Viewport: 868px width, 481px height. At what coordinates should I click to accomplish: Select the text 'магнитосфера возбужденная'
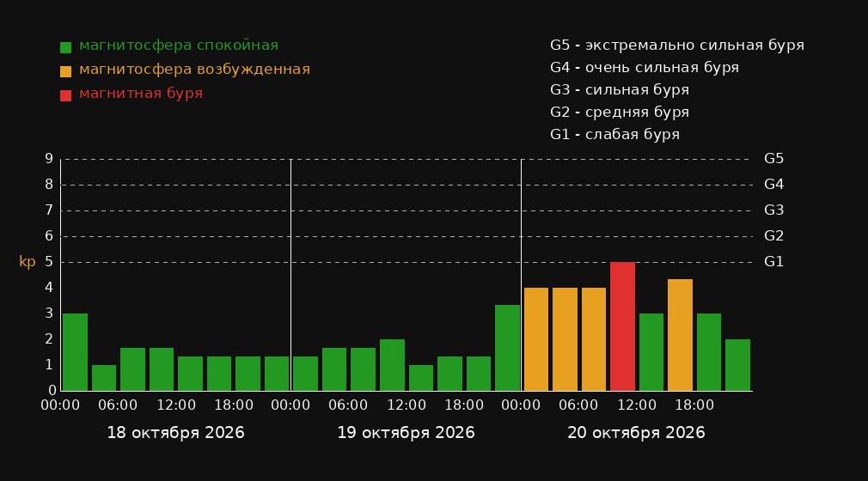point(195,70)
